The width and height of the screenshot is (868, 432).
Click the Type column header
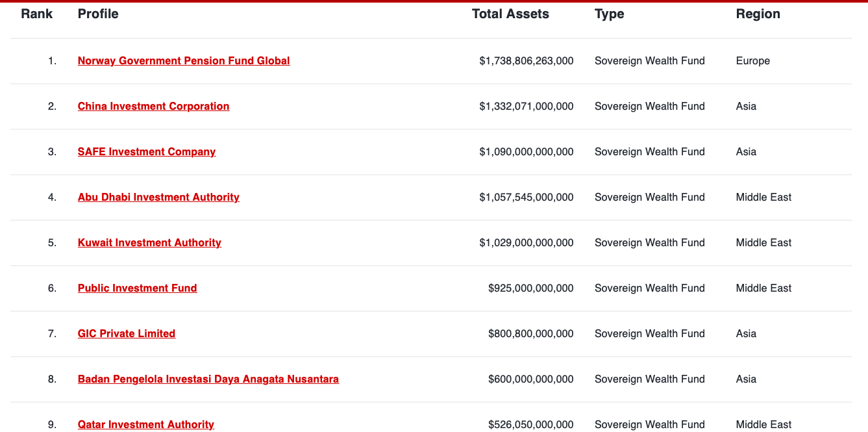tap(609, 14)
